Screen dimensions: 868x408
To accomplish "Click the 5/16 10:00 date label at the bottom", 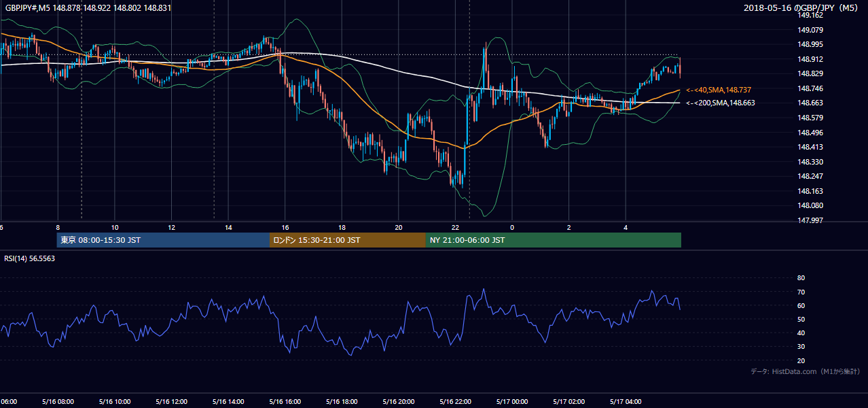I will [x=115, y=402].
